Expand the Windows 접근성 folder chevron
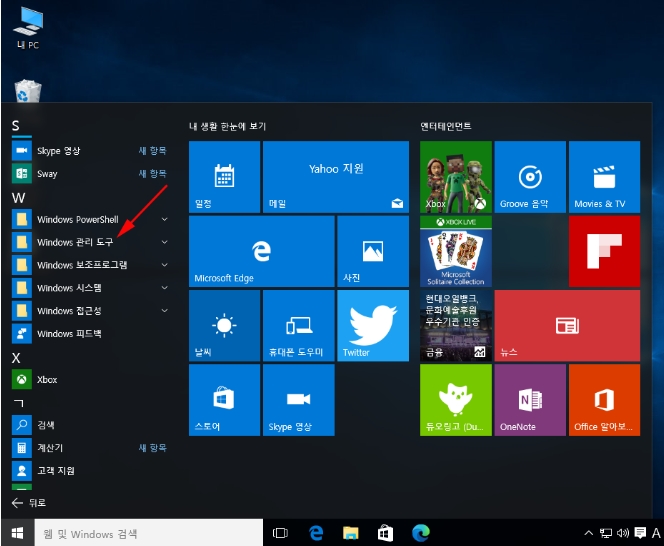The height and width of the screenshot is (546, 664). coord(164,311)
